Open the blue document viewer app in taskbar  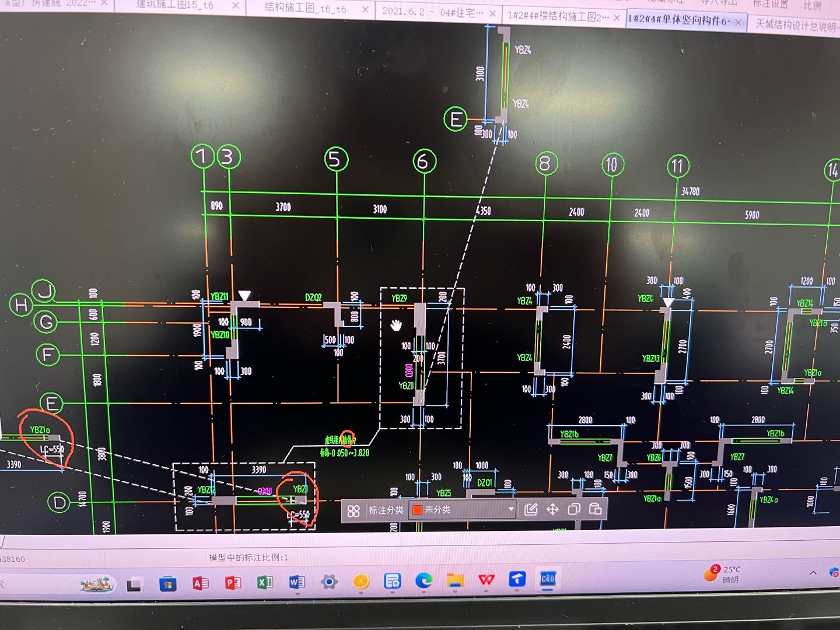[x=393, y=581]
